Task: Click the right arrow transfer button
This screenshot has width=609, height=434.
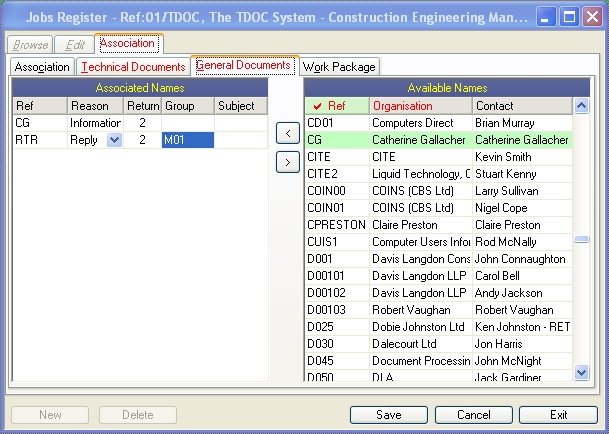Action: point(288,162)
